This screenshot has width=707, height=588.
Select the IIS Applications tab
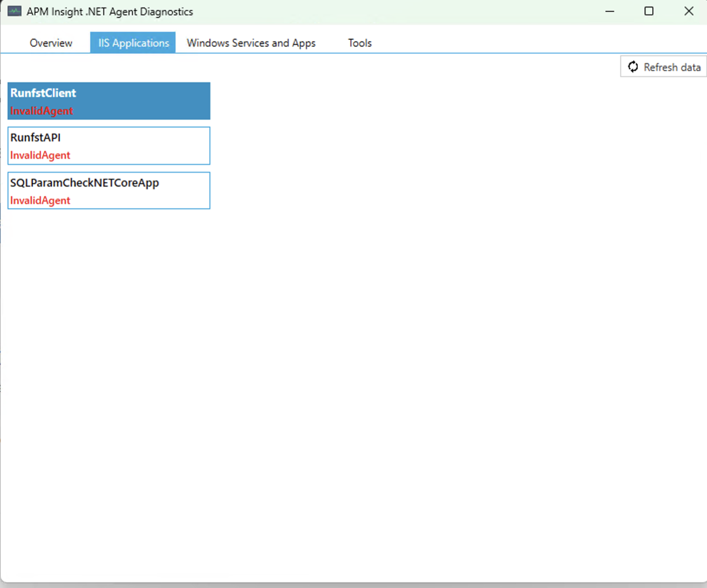[x=133, y=43]
